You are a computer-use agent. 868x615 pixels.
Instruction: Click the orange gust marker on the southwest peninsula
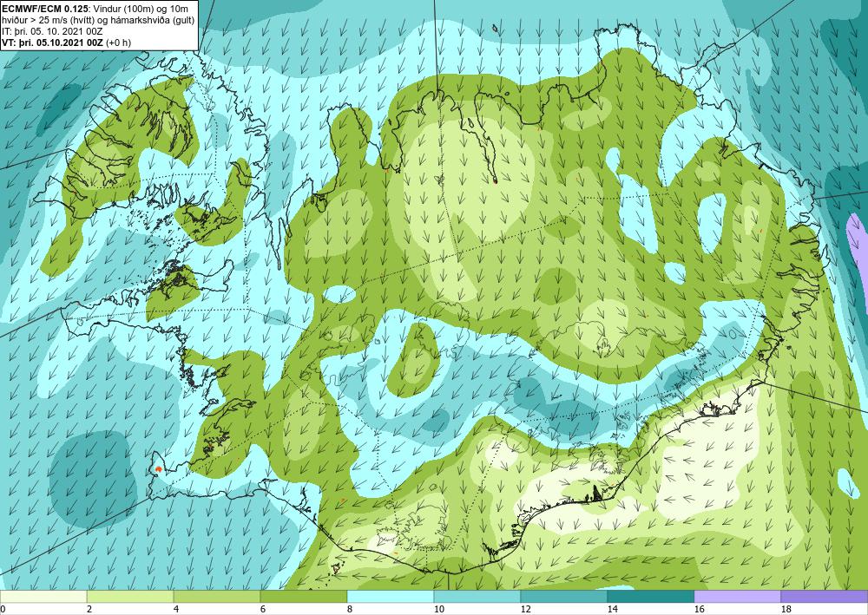pyautogui.click(x=158, y=469)
